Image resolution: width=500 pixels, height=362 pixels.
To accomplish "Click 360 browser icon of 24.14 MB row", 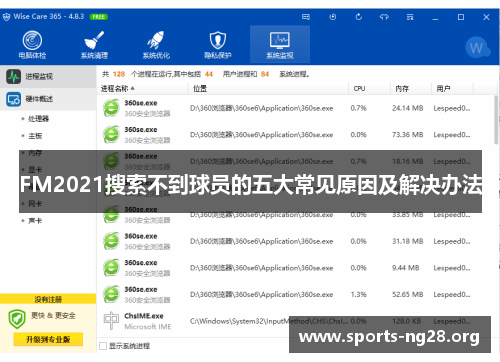I will click(111, 108).
